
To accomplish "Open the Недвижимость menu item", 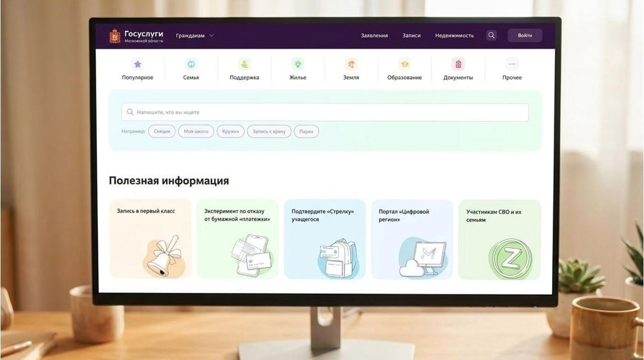I will point(454,35).
